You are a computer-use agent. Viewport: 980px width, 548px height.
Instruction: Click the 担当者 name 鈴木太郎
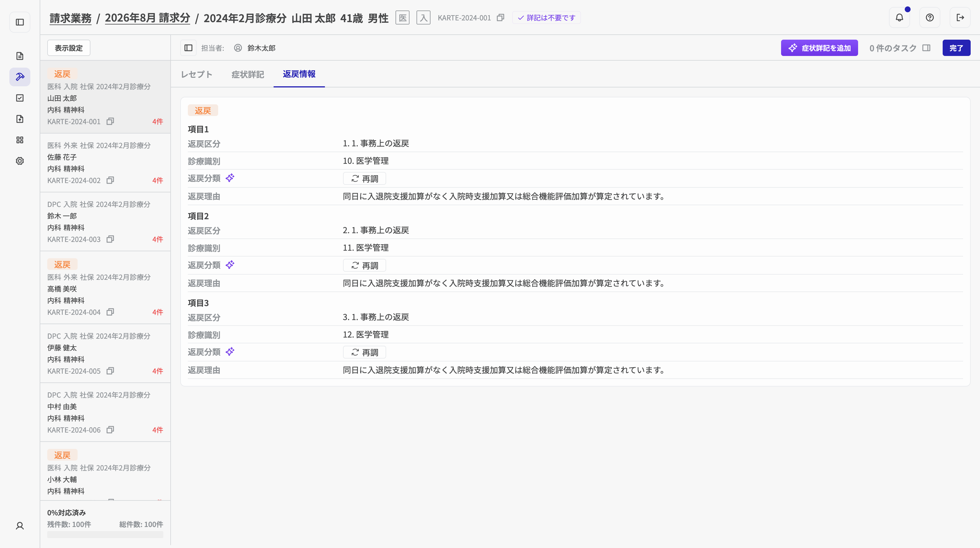coord(261,48)
